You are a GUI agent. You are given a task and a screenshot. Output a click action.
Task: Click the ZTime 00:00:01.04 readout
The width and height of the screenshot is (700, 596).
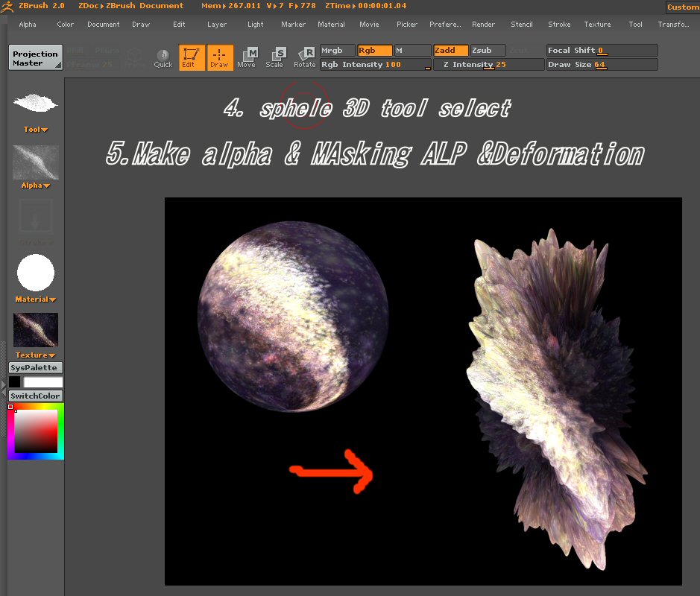pos(365,6)
